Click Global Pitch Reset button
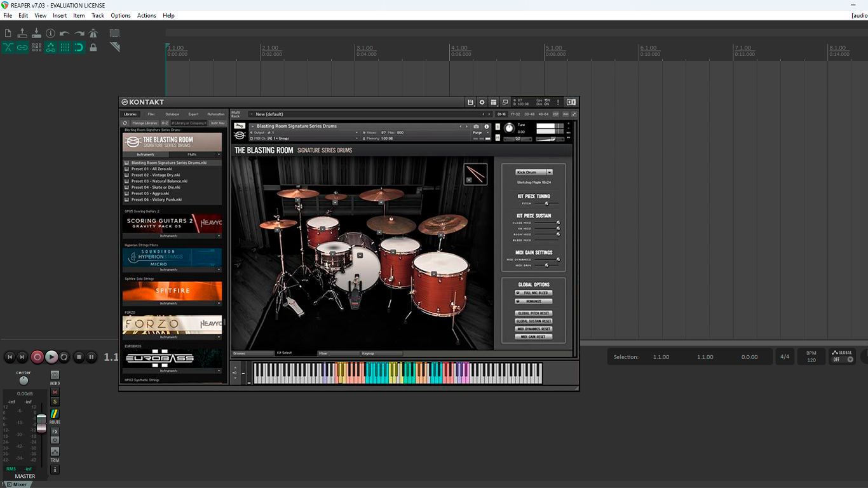 click(534, 313)
